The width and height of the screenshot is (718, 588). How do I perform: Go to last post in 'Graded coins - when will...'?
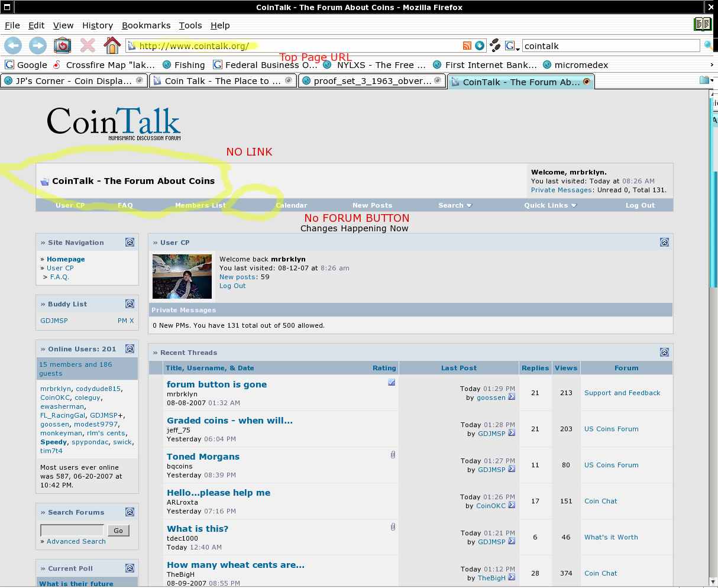click(512, 433)
